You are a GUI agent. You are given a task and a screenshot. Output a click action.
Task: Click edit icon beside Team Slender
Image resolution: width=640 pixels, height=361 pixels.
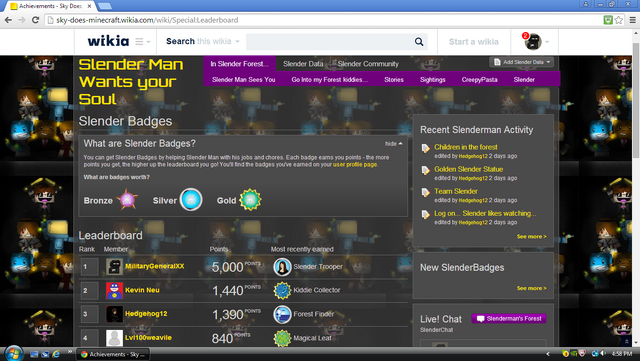coord(426,192)
